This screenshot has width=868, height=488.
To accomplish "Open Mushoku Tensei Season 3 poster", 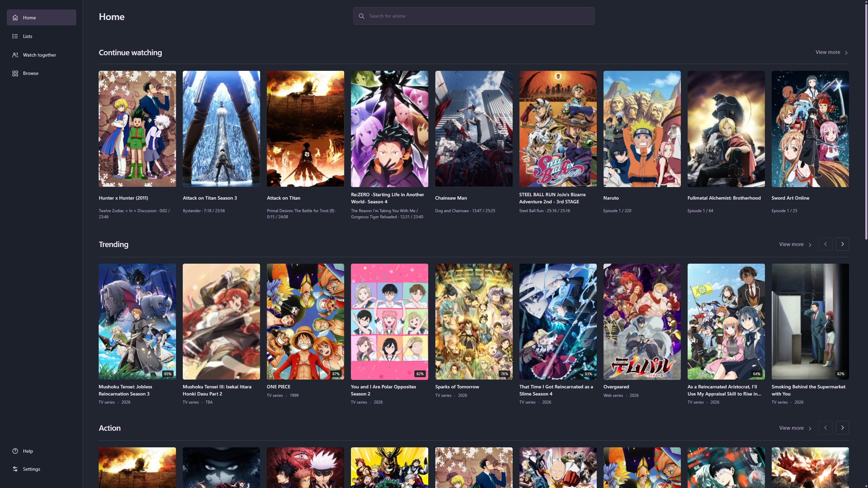I will [137, 322].
